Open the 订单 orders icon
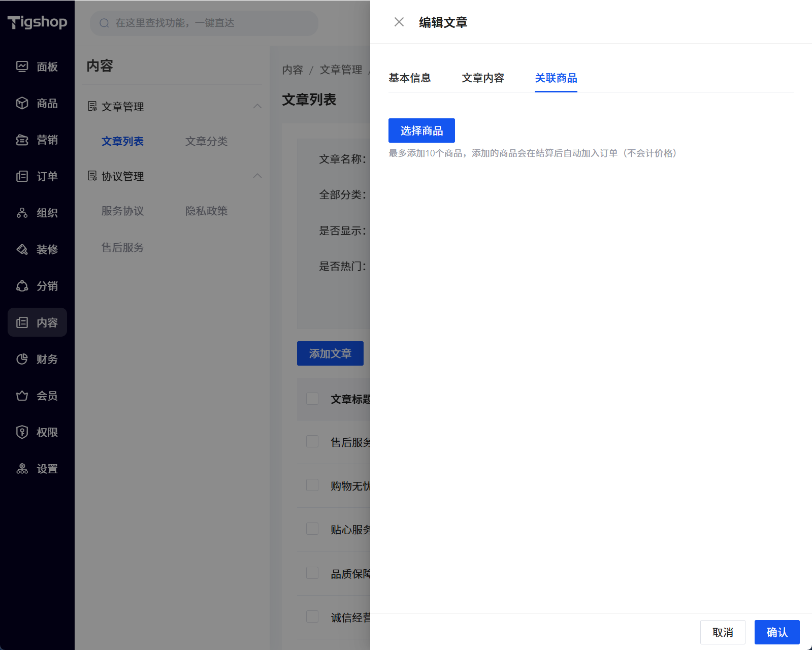 click(x=22, y=176)
